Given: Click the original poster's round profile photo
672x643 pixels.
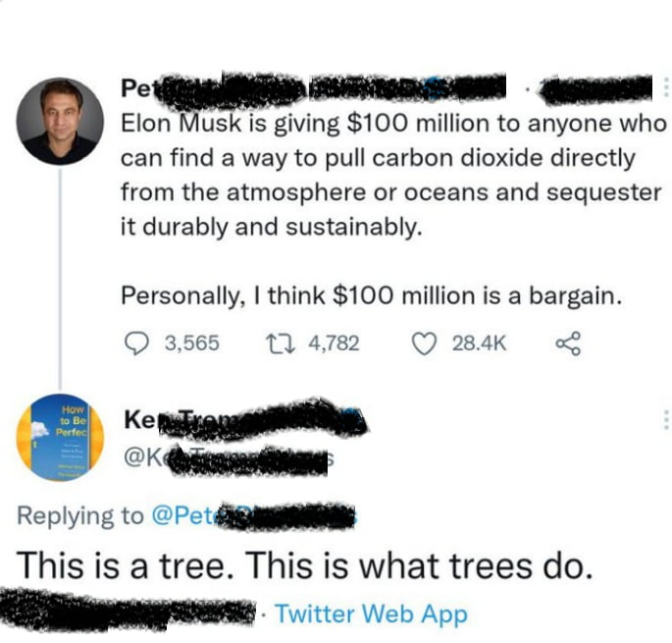Looking at the screenshot, I should 61,121.
